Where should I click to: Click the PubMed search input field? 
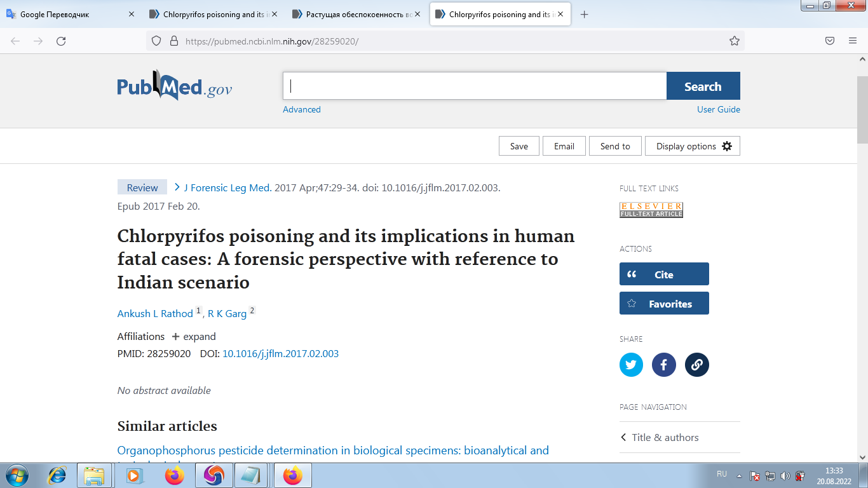(474, 86)
